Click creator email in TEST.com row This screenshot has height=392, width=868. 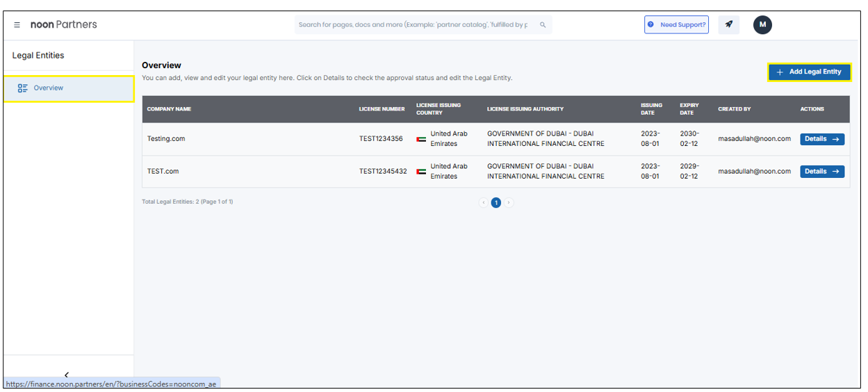[x=754, y=172]
